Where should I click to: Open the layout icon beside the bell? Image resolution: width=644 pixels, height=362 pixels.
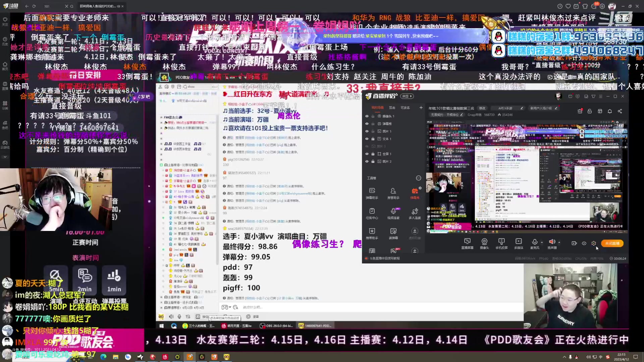coord(600,111)
